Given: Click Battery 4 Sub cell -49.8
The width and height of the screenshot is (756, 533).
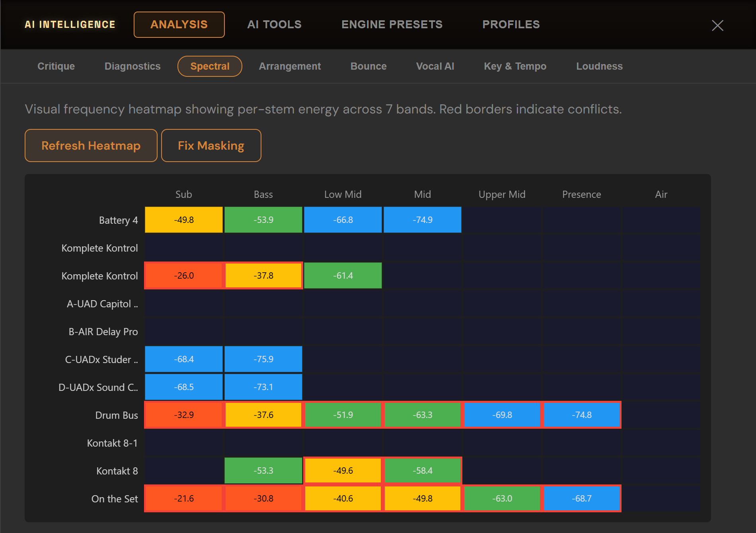Looking at the screenshot, I should click(x=184, y=220).
